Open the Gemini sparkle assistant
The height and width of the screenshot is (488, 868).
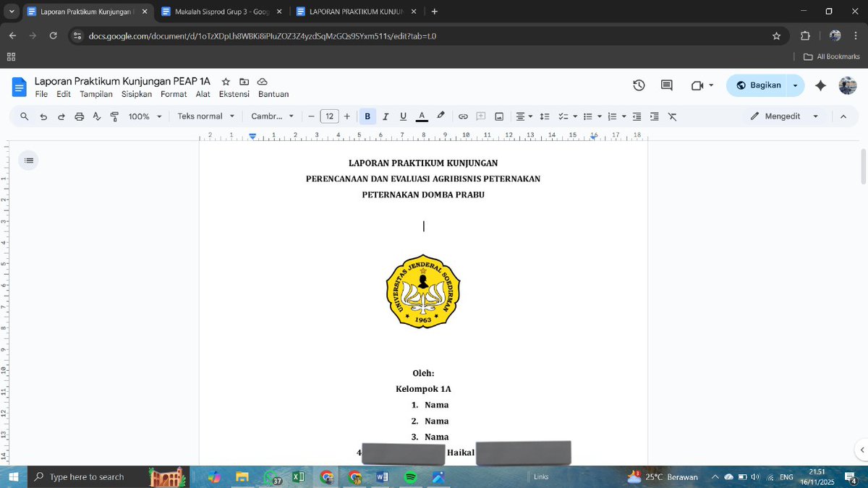(x=820, y=85)
